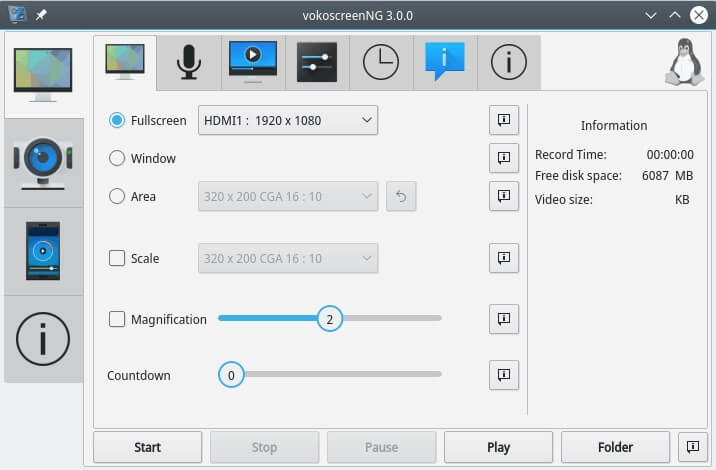Show help for the Countdown option
The image size is (716, 470).
tap(504, 375)
